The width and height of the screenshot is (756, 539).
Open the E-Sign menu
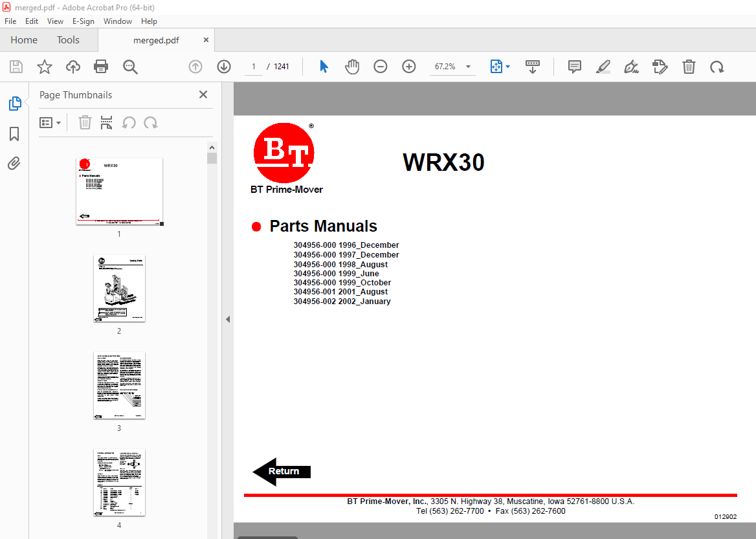(x=83, y=21)
